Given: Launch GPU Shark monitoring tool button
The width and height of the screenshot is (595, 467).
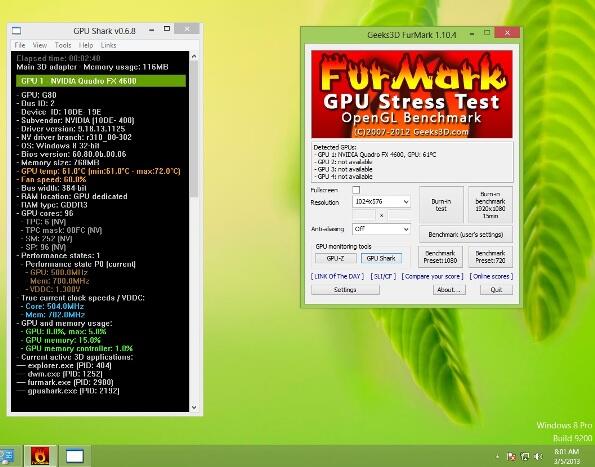Looking at the screenshot, I should pyautogui.click(x=381, y=258).
